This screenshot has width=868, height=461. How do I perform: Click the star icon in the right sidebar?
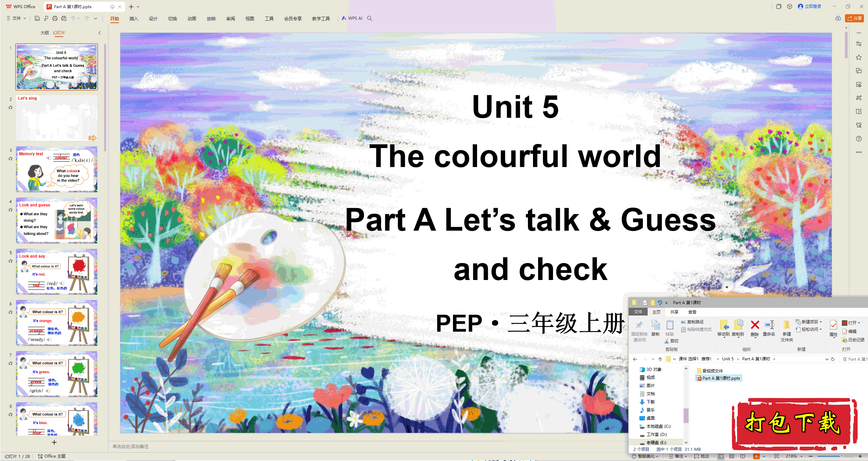(859, 57)
